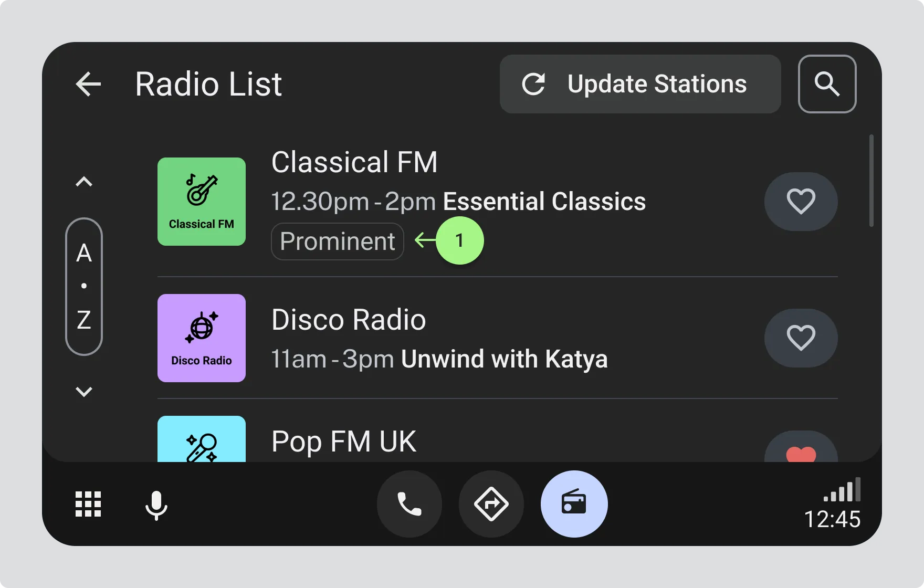The image size is (924, 588).
Task: Open the radio app button
Action: [574, 504]
